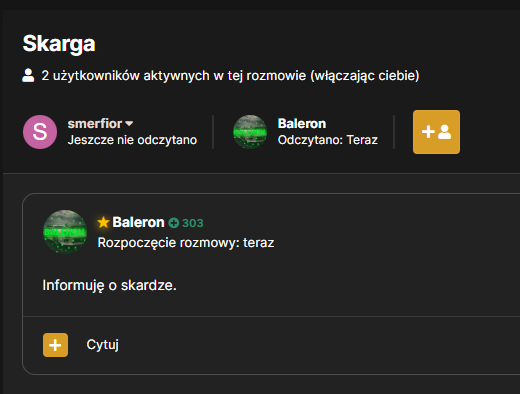Image resolution: width=520 pixels, height=394 pixels.
Task: Click the 'Informuję o skardze.' message text
Action: [x=109, y=285]
